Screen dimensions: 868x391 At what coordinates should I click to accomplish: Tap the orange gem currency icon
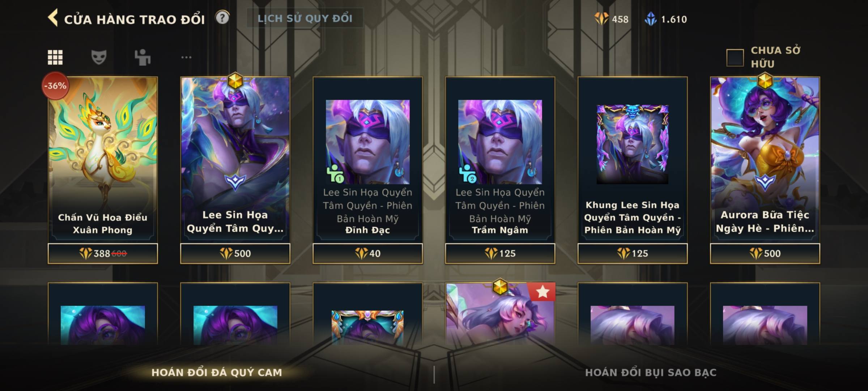(x=601, y=19)
